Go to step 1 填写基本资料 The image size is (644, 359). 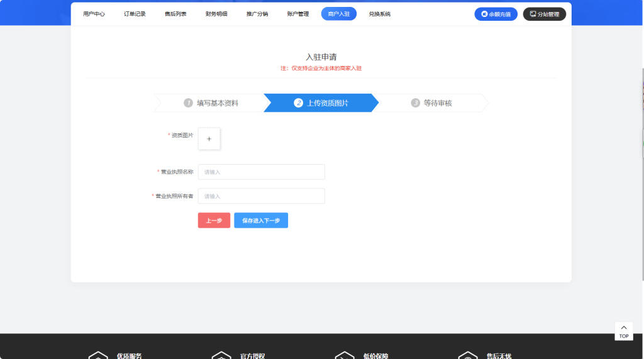point(211,103)
